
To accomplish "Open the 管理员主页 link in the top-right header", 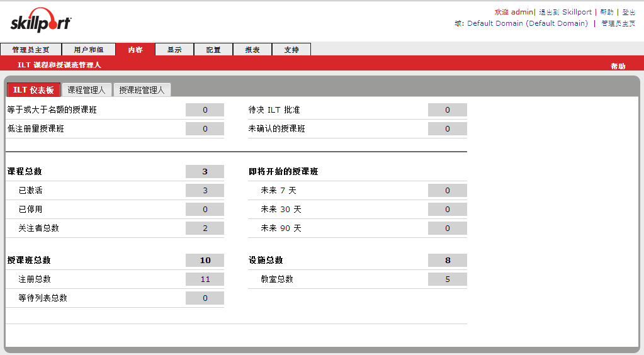I will [x=618, y=23].
